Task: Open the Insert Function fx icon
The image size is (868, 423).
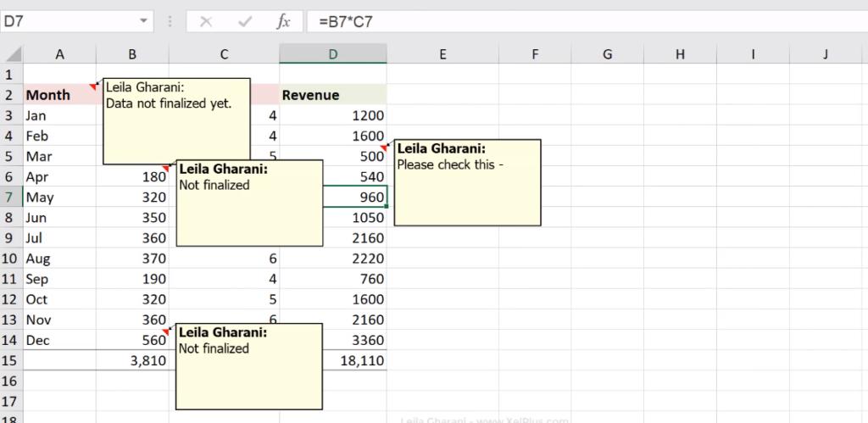Action: [x=283, y=21]
